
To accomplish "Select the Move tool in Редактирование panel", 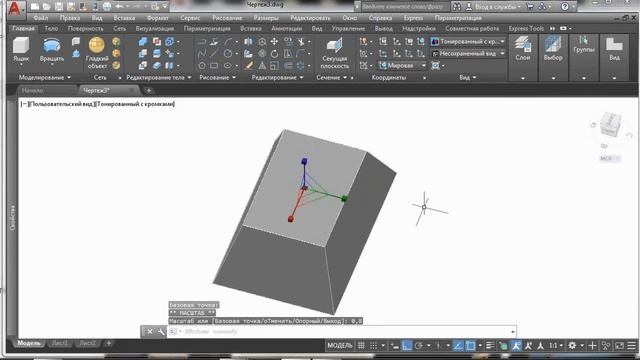I will [x=274, y=42].
